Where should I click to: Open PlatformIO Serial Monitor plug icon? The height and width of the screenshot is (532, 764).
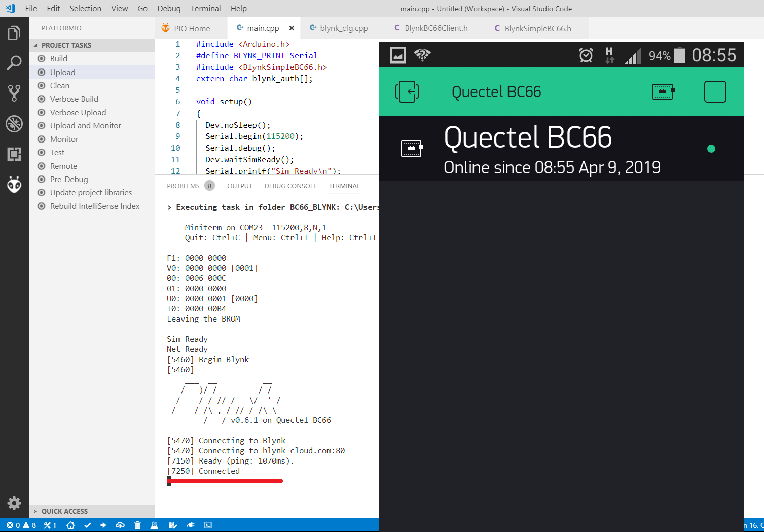point(190,525)
